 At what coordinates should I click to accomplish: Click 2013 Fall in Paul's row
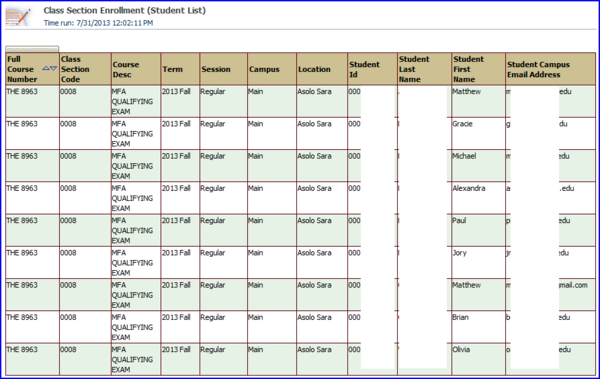click(180, 230)
